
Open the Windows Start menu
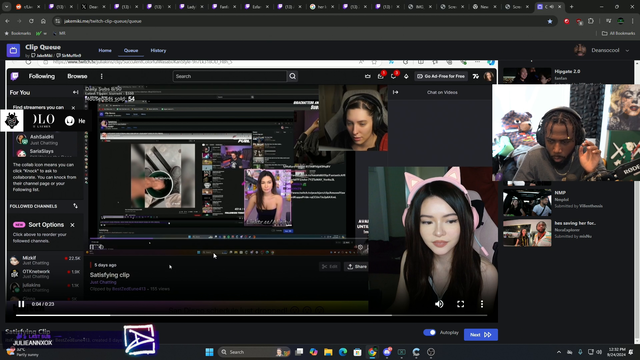209,352
